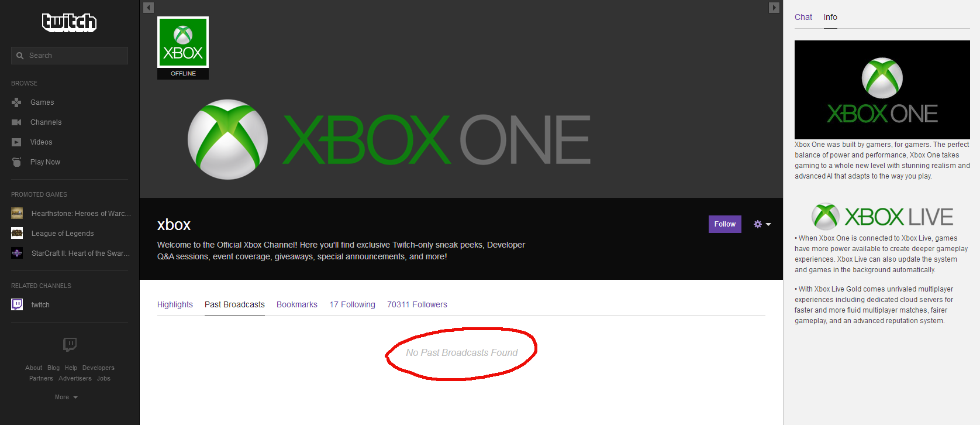This screenshot has height=425, width=980.
Task: Click the League of Legends game icon
Action: (17, 234)
